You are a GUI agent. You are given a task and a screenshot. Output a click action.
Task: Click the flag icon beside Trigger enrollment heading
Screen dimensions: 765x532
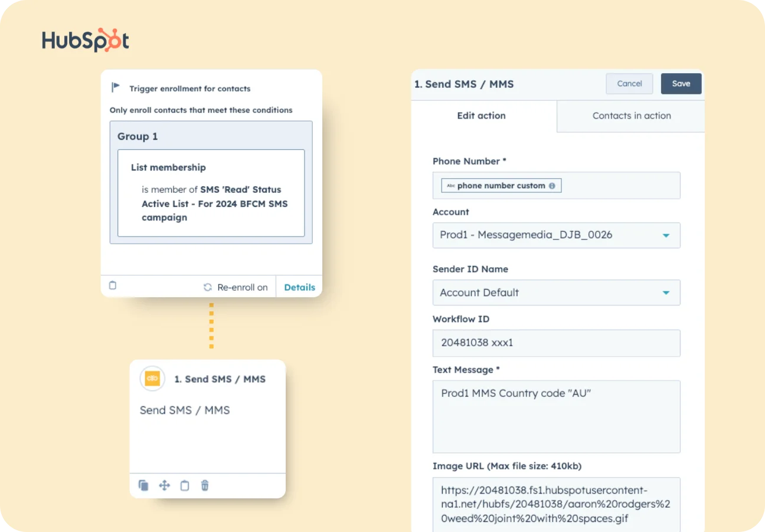tap(116, 87)
